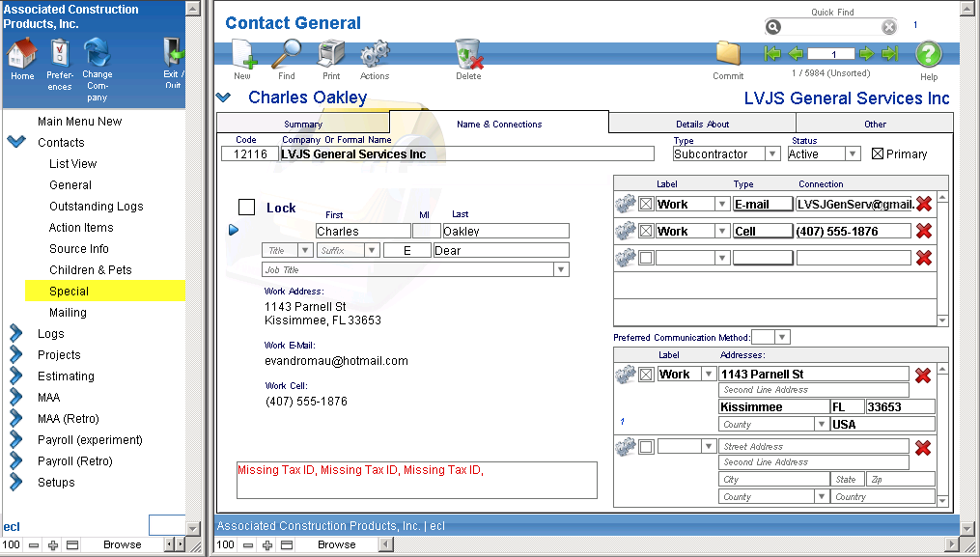Delete the 1143 Parnell St address
Image resolution: width=980 pixels, height=557 pixels.
(x=922, y=376)
